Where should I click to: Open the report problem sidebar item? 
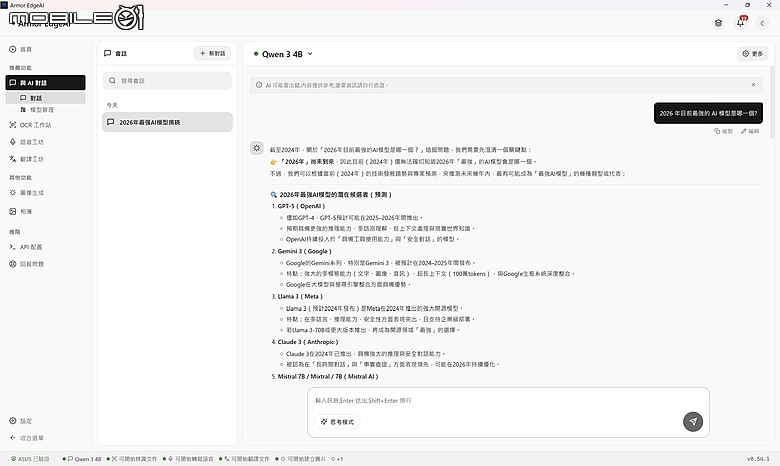pyautogui.click(x=27, y=264)
